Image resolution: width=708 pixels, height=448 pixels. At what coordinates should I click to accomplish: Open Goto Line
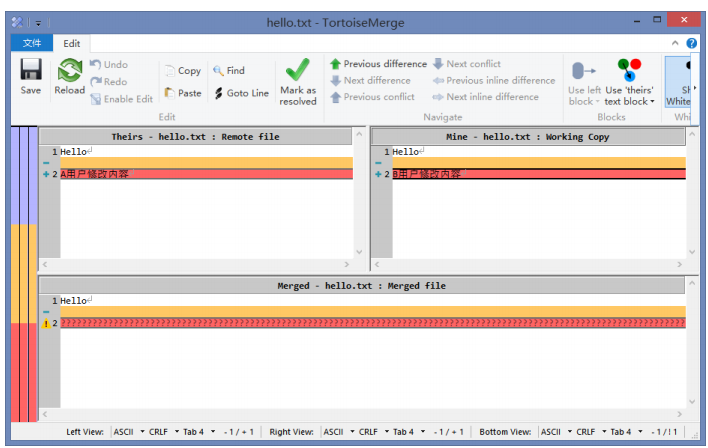[241, 93]
